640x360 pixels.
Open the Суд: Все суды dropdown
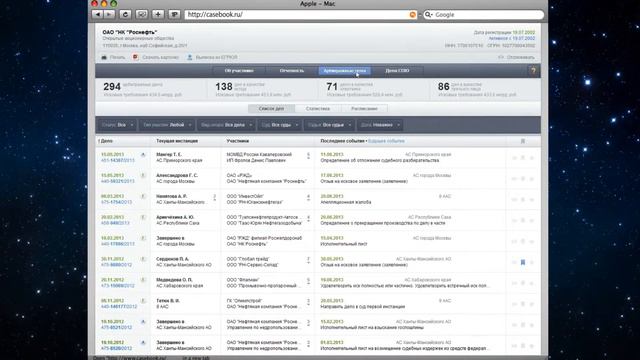pos(279,125)
